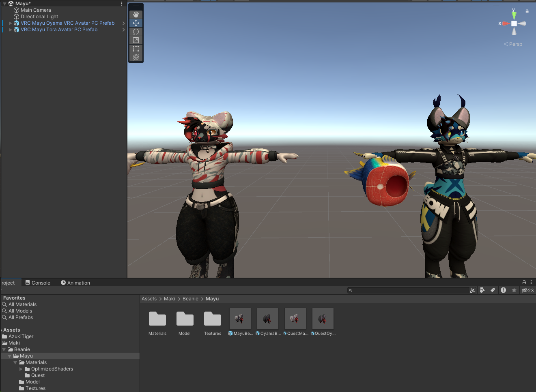The image size is (536, 392).
Task: Click the Project search field
Action: [x=410, y=290]
